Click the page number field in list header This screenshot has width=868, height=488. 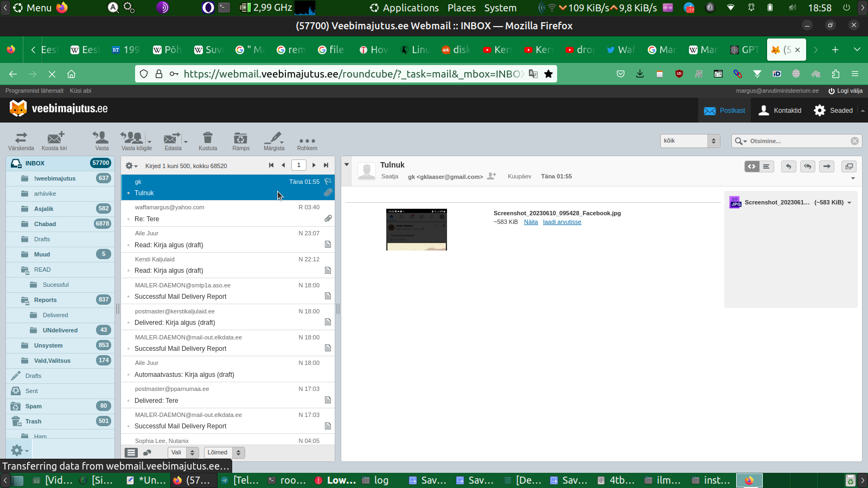pos(298,165)
